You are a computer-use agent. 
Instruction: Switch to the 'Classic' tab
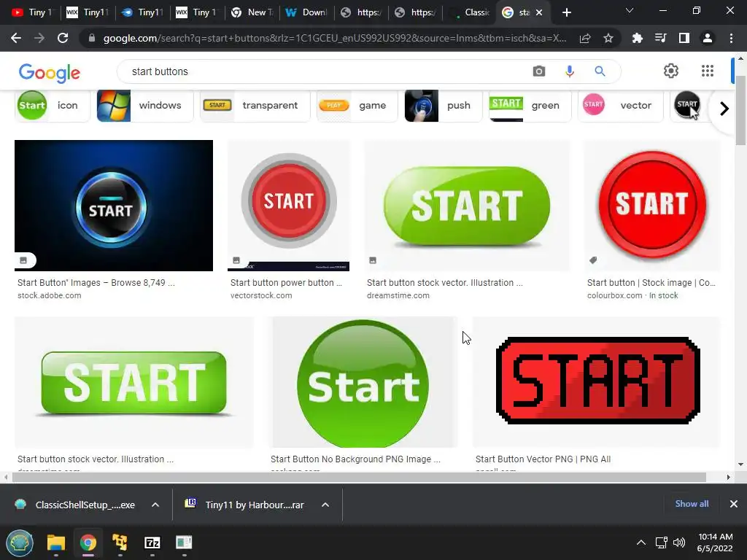pyautogui.click(x=471, y=12)
